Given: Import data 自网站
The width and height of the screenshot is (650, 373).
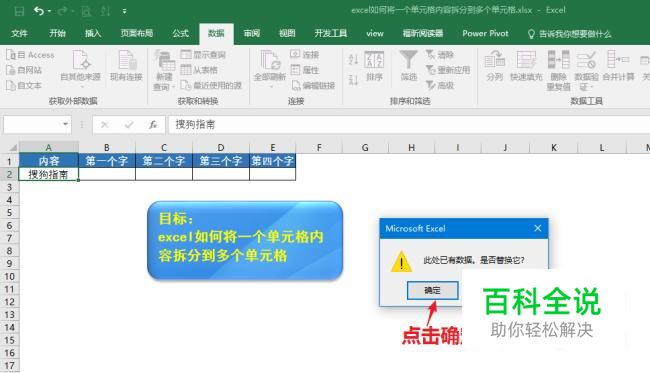Looking at the screenshot, I should point(24,70).
